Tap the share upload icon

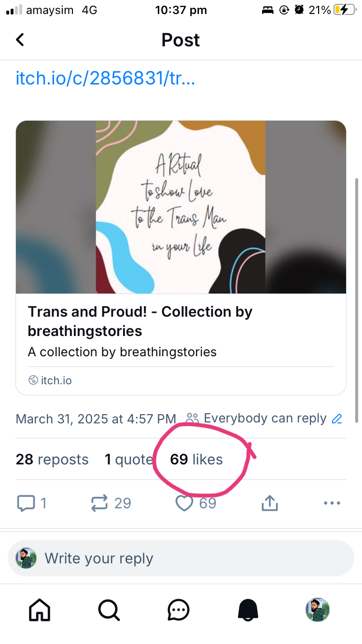click(270, 504)
